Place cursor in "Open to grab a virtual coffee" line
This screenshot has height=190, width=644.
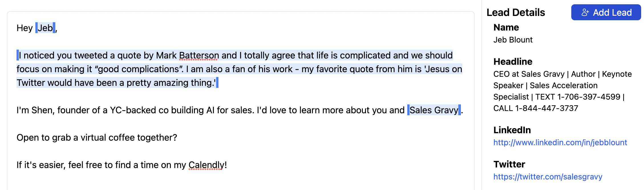pyautogui.click(x=97, y=138)
